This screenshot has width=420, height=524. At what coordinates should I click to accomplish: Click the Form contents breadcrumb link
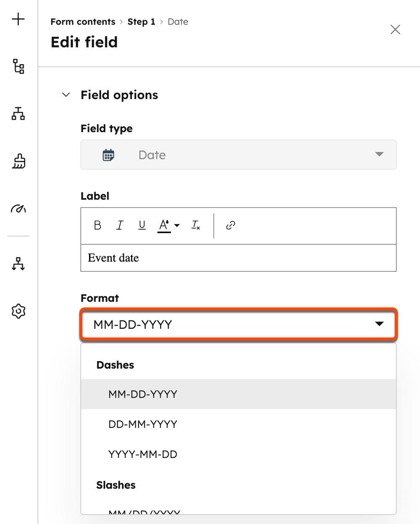[x=82, y=21]
